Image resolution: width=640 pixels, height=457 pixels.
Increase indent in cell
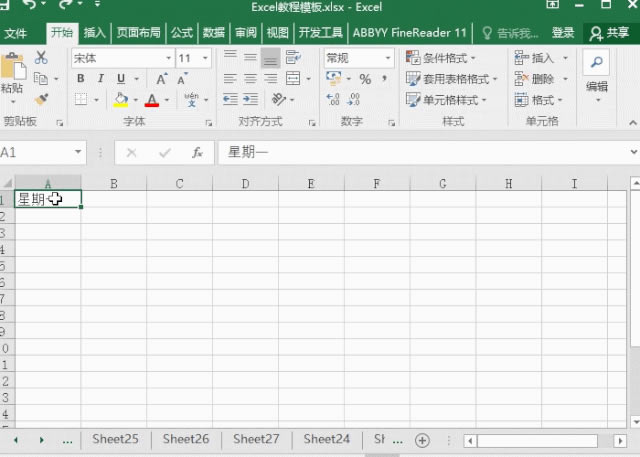[250, 99]
